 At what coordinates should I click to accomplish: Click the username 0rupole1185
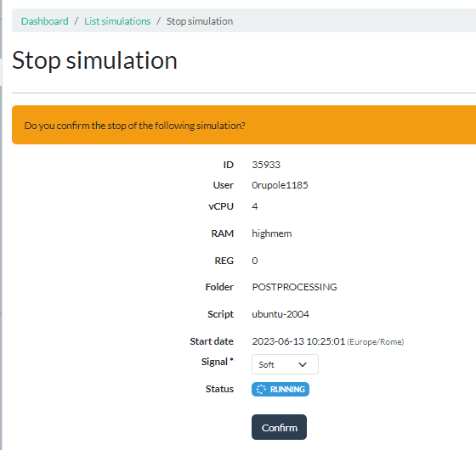(280, 185)
